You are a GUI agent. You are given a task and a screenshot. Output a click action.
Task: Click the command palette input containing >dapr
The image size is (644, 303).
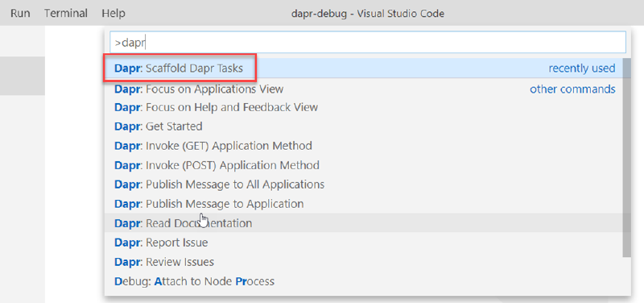368,43
